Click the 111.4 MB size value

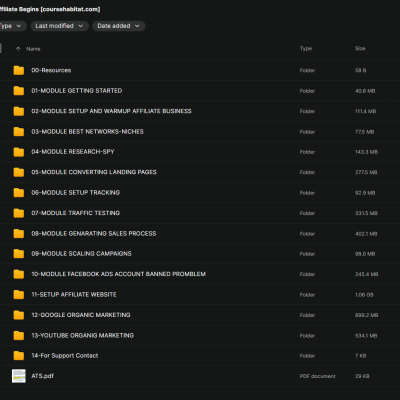click(365, 111)
